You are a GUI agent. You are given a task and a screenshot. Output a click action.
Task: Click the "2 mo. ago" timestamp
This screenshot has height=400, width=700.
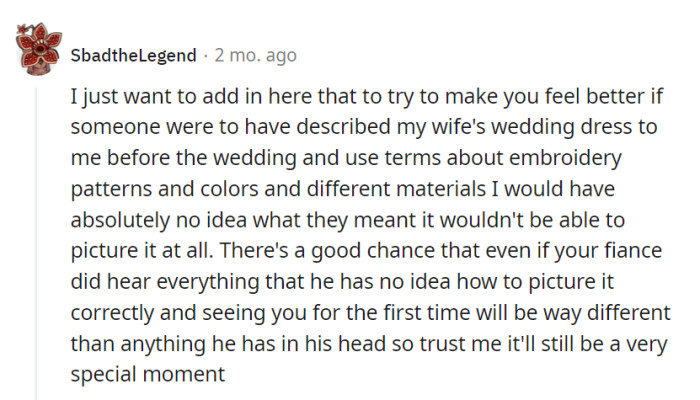click(x=254, y=56)
